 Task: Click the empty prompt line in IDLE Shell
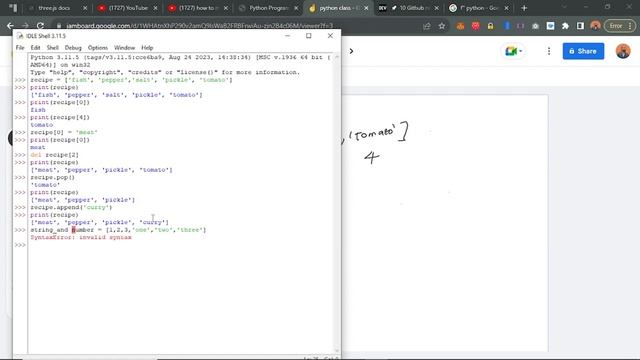(181, 245)
